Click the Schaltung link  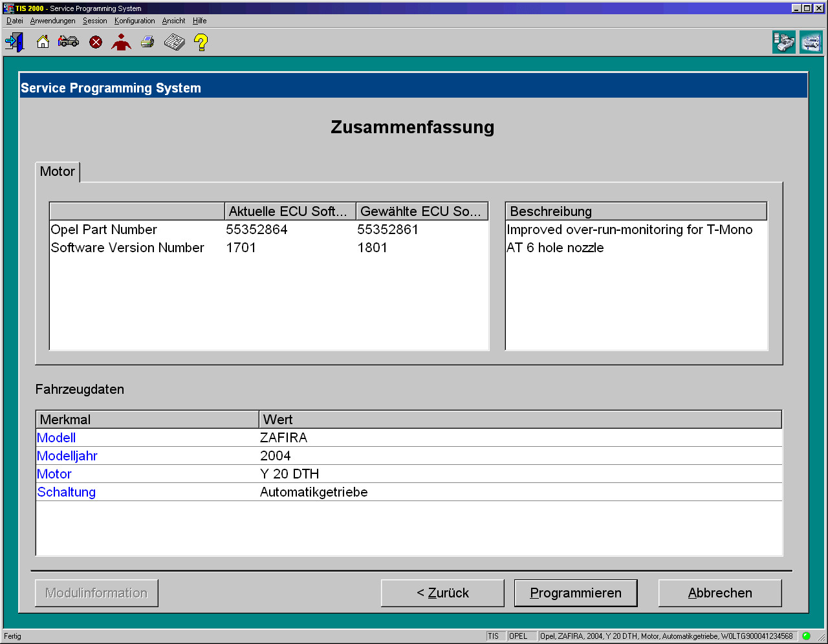pyautogui.click(x=67, y=492)
